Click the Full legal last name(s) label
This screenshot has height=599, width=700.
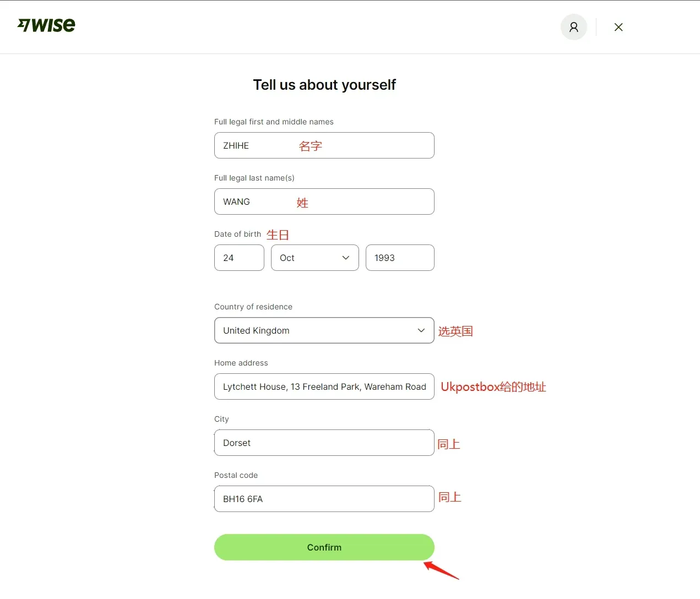pyautogui.click(x=254, y=178)
